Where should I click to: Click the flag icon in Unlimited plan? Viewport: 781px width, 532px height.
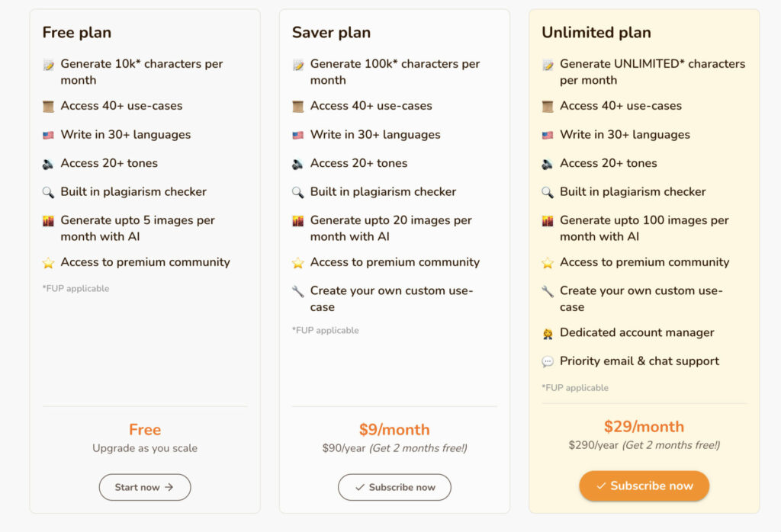(548, 135)
